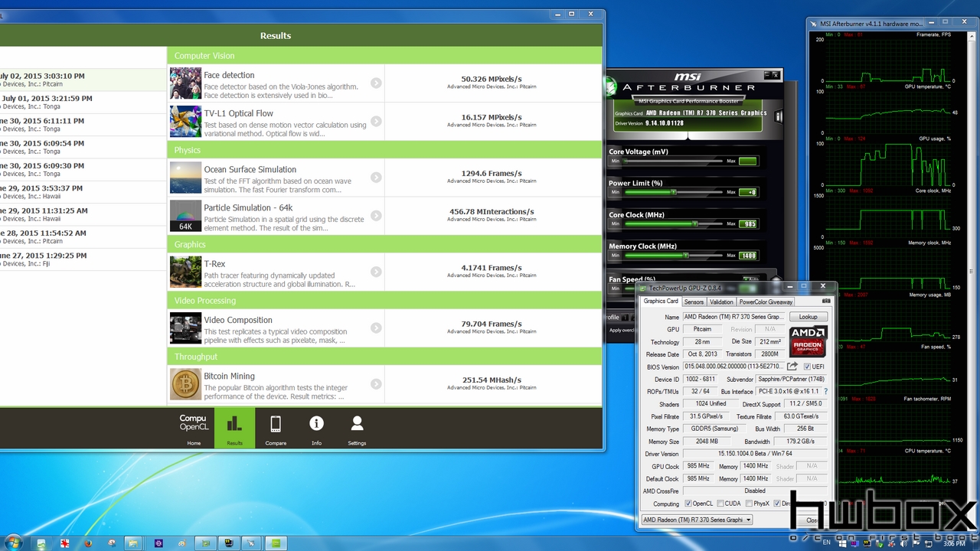
Task: Select the 3:53:37 PM Hawaii result
Action: point(83,191)
